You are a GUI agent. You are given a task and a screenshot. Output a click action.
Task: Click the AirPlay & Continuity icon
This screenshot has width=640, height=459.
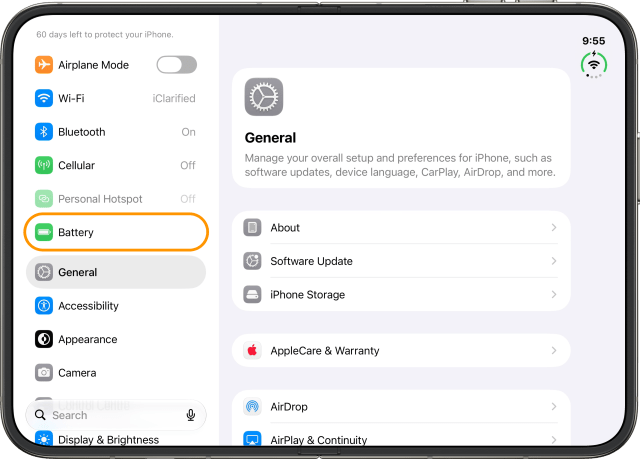point(252,438)
